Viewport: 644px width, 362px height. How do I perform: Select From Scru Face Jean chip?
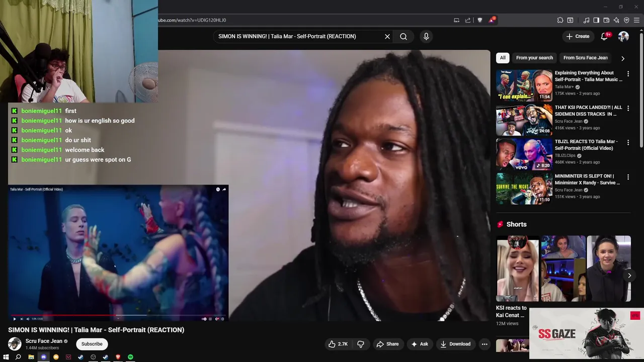pyautogui.click(x=586, y=58)
